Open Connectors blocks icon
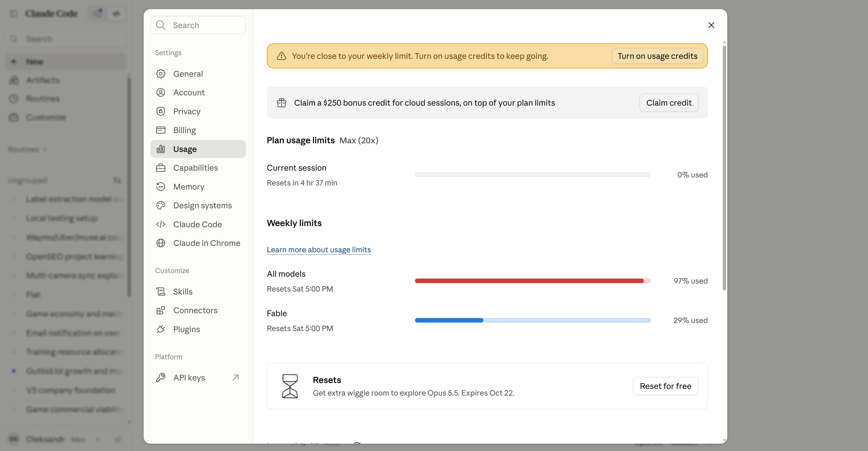 [x=161, y=310]
